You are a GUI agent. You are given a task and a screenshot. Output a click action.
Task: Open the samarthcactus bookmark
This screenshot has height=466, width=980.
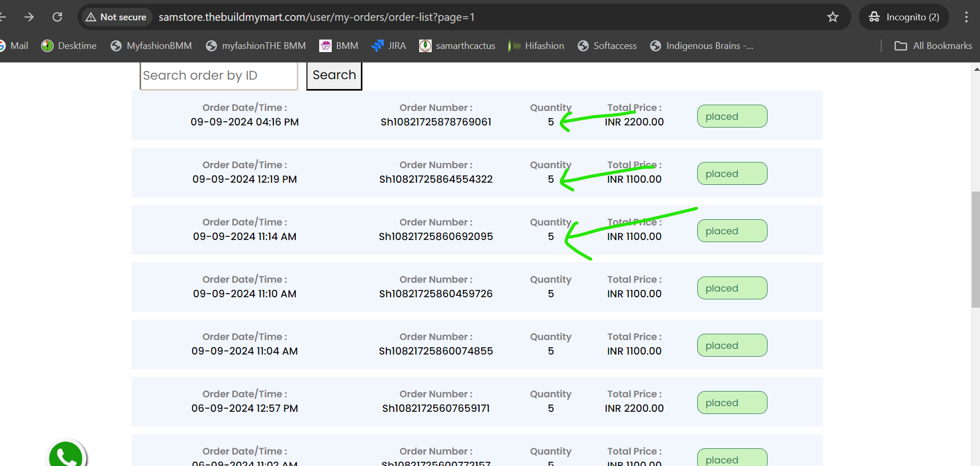tap(457, 46)
